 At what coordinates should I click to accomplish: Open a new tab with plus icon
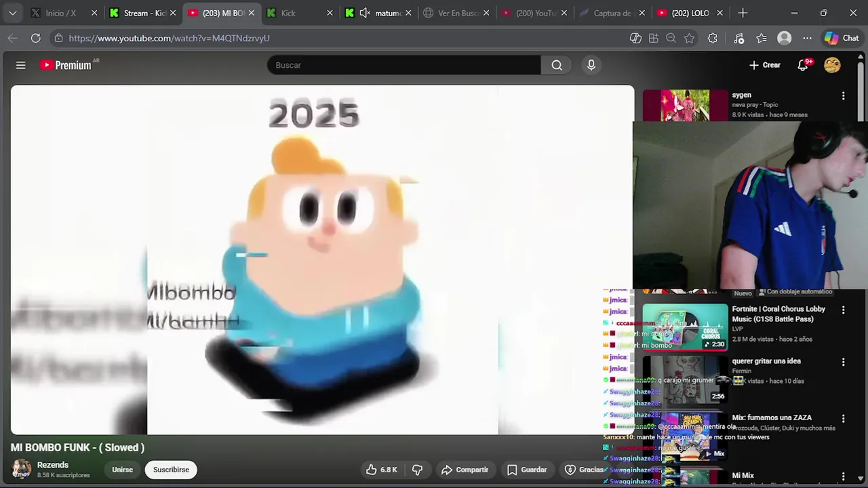point(743,13)
